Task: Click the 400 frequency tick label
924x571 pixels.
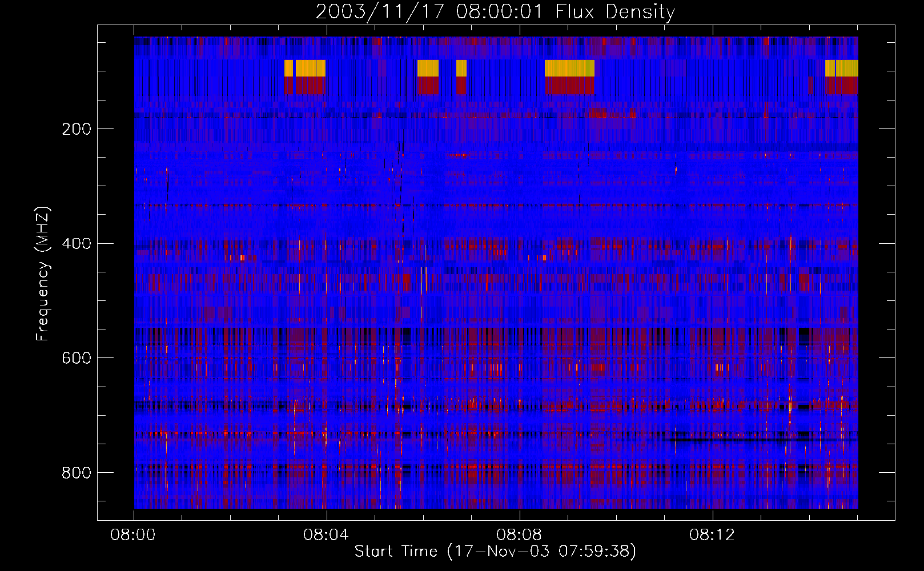Action: click(x=77, y=244)
